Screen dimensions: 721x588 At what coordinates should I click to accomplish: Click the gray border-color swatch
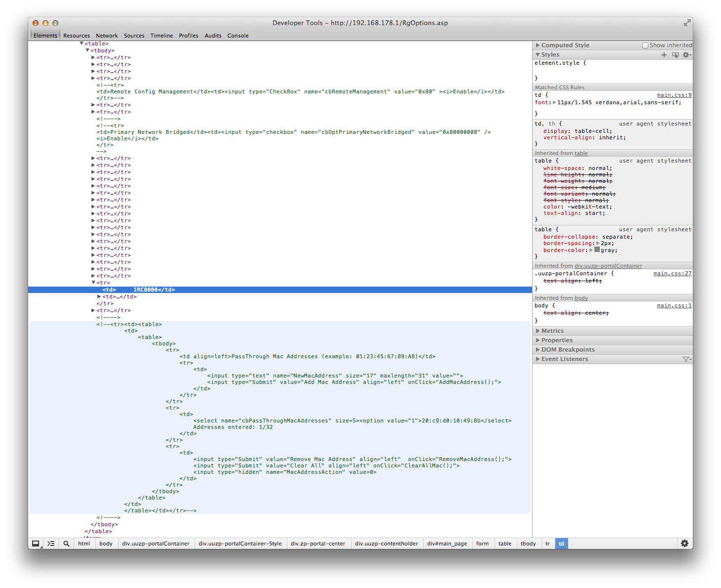click(597, 250)
